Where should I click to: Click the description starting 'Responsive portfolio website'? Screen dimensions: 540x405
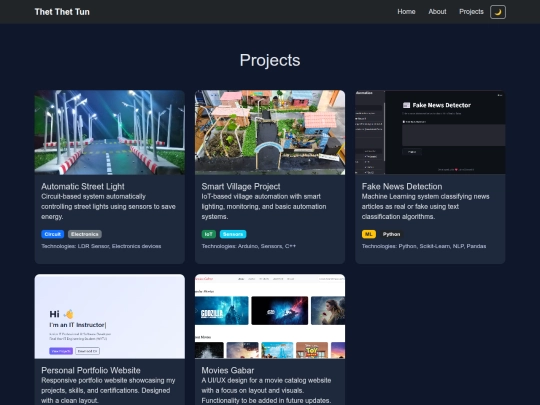(108, 390)
